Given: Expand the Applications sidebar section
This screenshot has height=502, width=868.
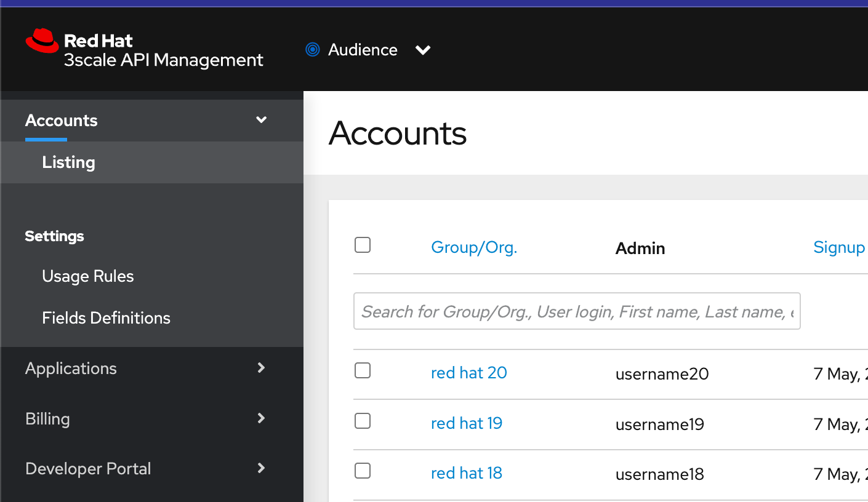Looking at the screenshot, I should [261, 368].
